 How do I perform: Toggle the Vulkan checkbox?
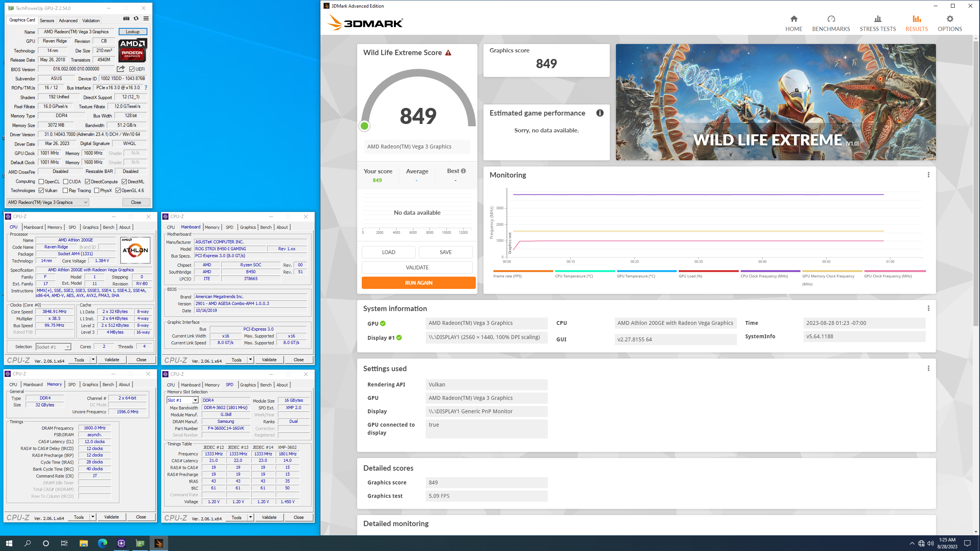point(41,191)
